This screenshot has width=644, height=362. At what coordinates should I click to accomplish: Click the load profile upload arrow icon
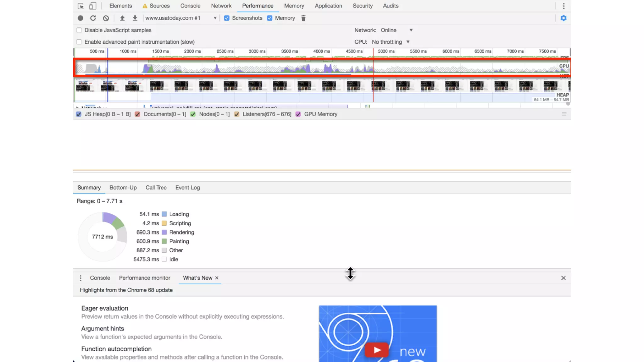[x=122, y=18]
